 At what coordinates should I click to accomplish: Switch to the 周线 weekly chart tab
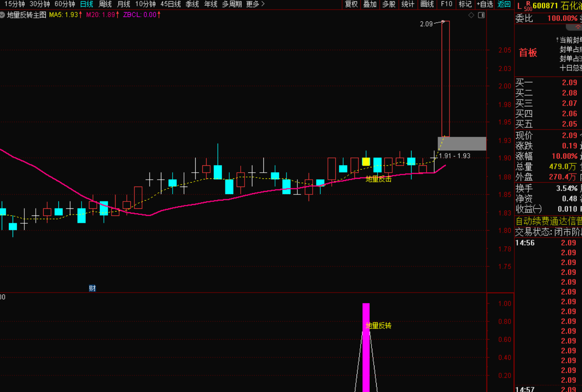coord(105,4)
